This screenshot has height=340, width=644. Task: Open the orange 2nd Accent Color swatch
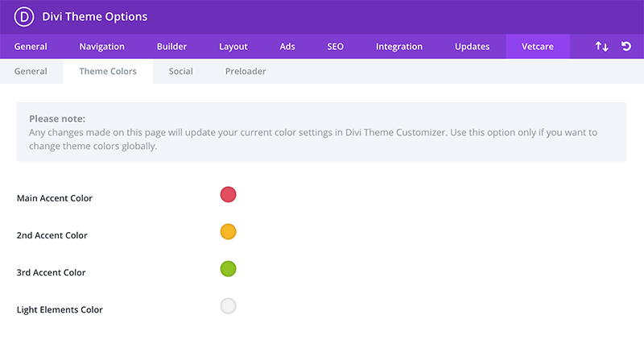[228, 231]
